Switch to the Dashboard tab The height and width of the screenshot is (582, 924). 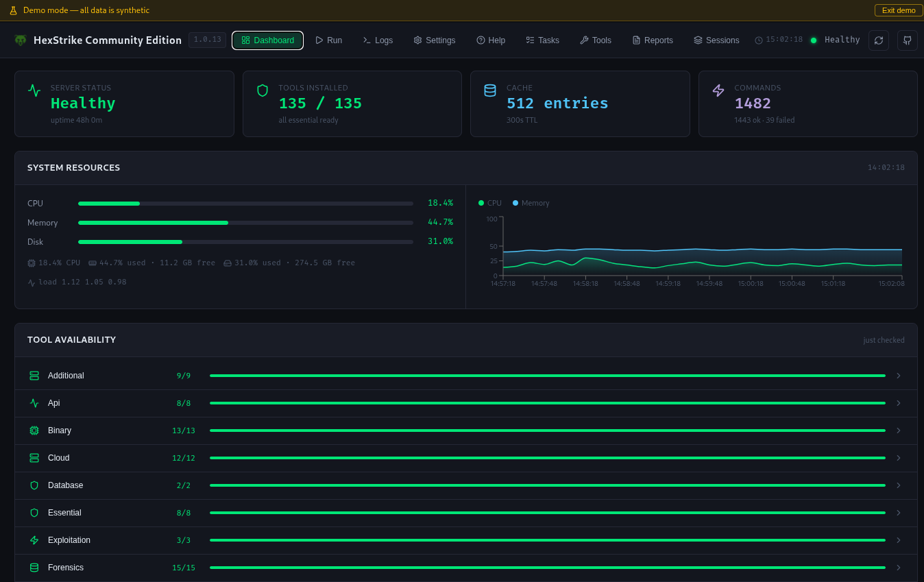tap(267, 40)
